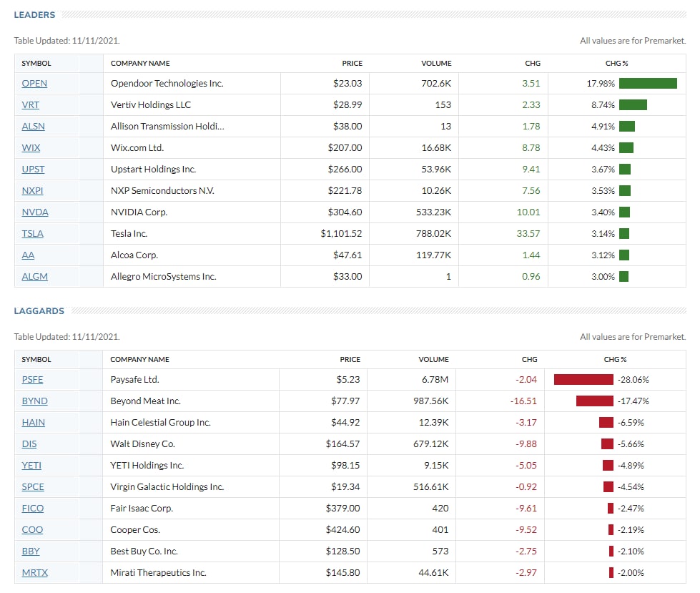Select Fair Isaac Corp. company name
The height and width of the screenshot is (593, 700).
coord(142,508)
